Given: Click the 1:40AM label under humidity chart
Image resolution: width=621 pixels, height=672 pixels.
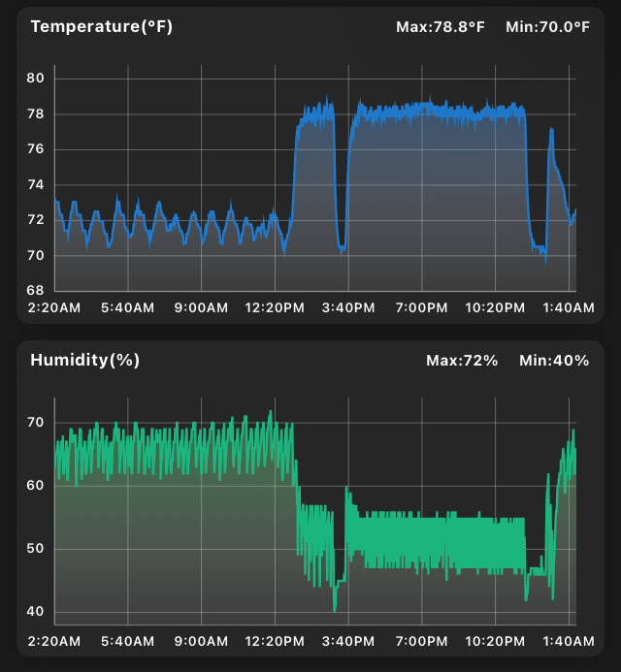Looking at the screenshot, I should point(569,641).
